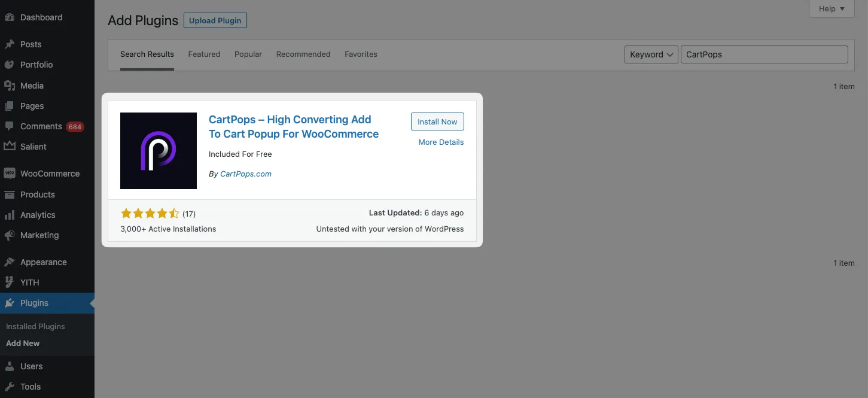Viewport: 868px width, 398px height.
Task: Click the Media library icon
Action: (x=10, y=86)
